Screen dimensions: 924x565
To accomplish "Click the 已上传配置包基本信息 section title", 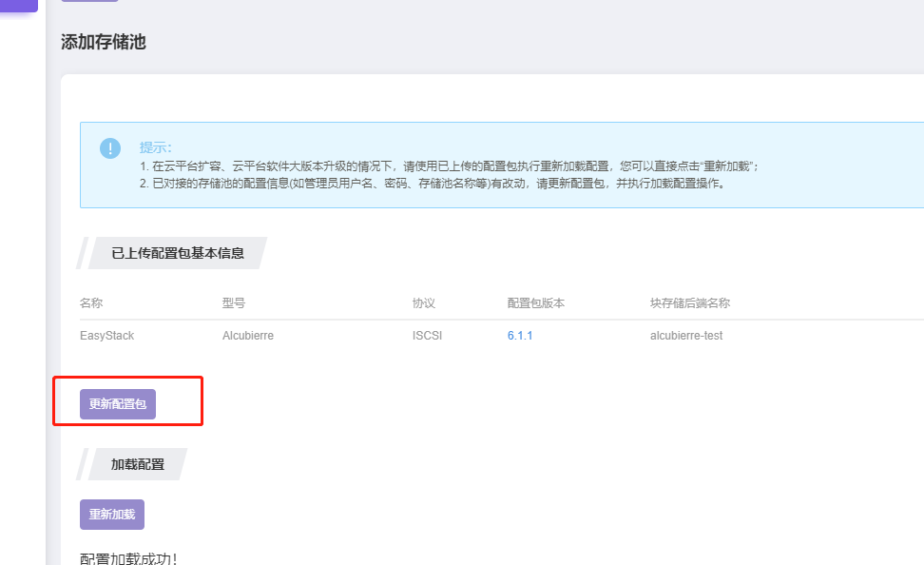I will (x=178, y=253).
